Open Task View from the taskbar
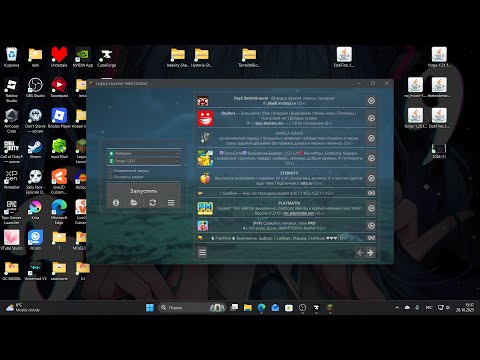Viewport: 480px width, 360px height. coord(234,307)
